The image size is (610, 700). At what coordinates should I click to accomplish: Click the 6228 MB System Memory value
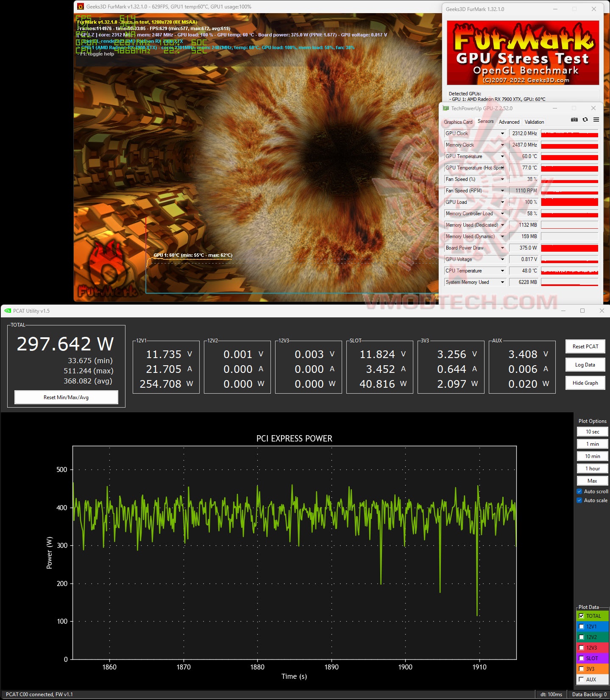coord(524,282)
